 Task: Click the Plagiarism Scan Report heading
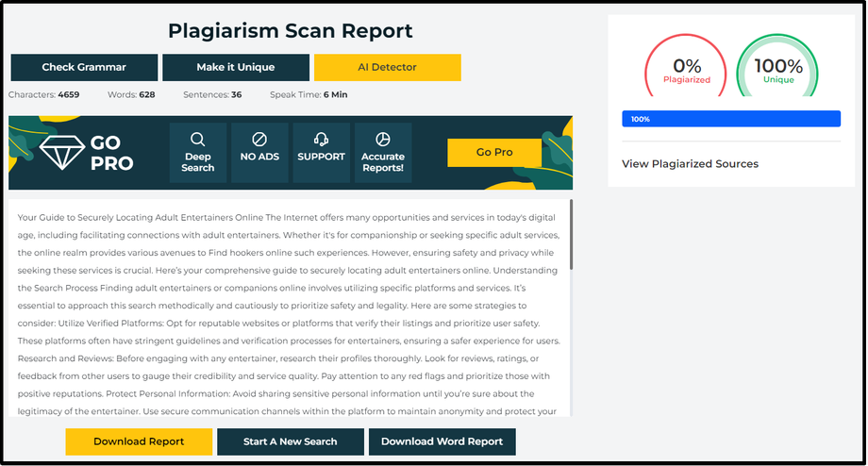pos(290,30)
